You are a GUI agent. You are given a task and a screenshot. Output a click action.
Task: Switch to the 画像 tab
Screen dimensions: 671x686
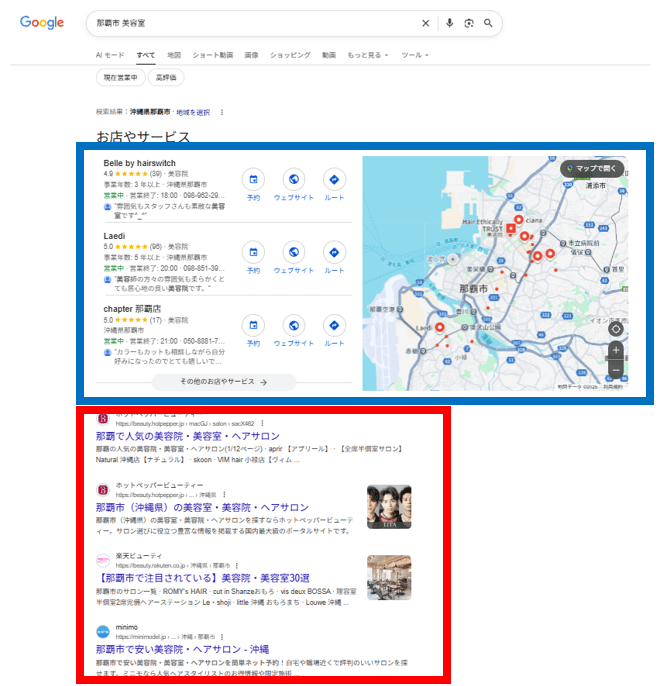click(251, 55)
